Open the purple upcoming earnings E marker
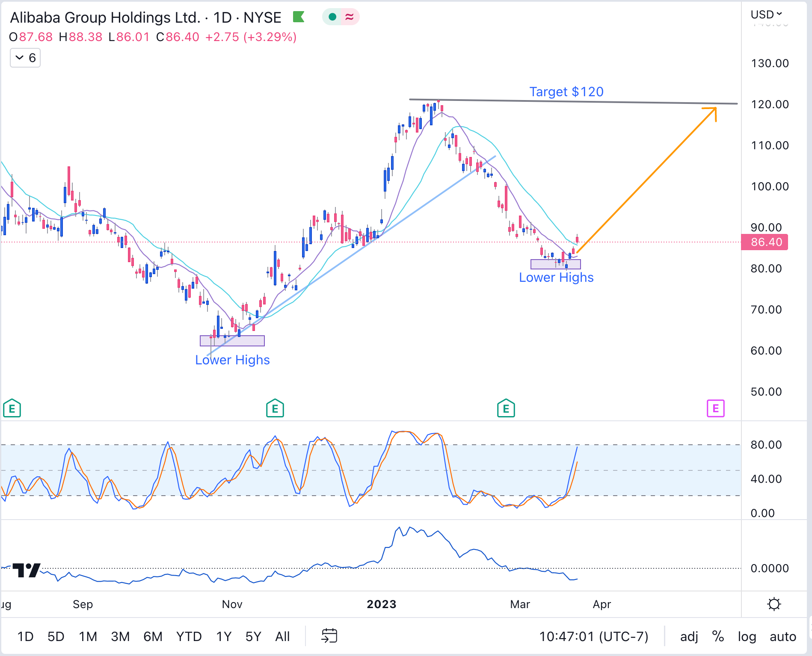 716,408
